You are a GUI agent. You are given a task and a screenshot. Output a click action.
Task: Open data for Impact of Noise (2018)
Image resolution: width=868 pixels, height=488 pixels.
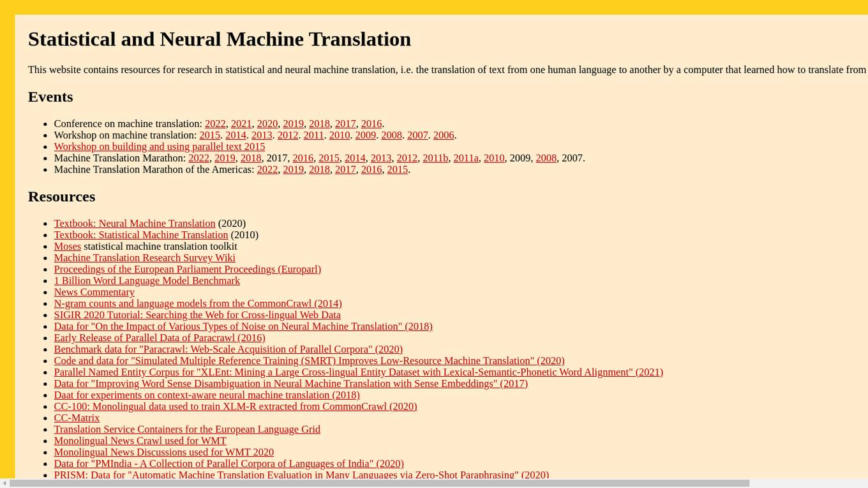coord(243,327)
